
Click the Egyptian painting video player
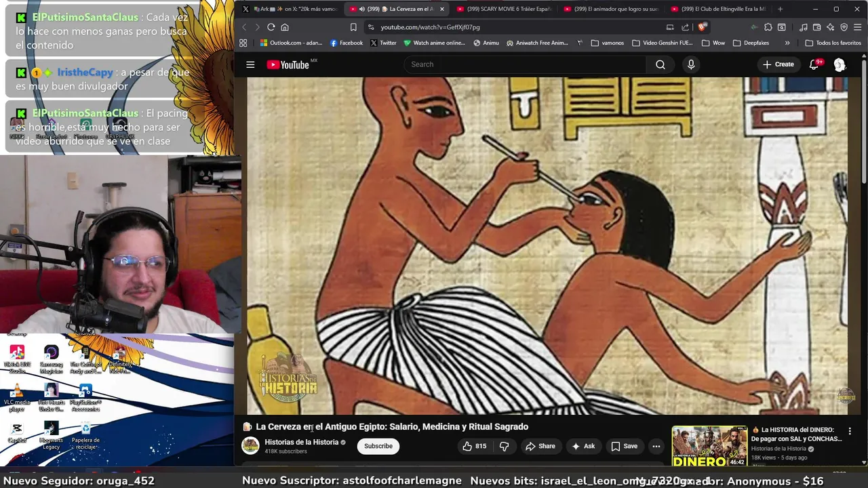tap(547, 245)
